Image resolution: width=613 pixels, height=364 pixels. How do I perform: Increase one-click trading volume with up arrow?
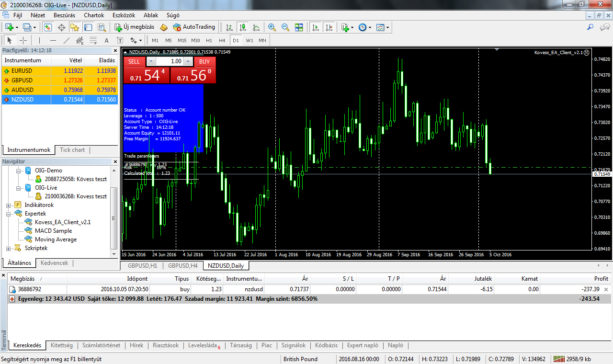pos(189,61)
